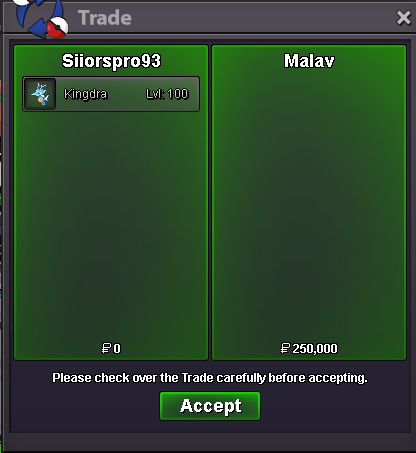Click the Lvl: 100 level text

pyautogui.click(x=167, y=94)
